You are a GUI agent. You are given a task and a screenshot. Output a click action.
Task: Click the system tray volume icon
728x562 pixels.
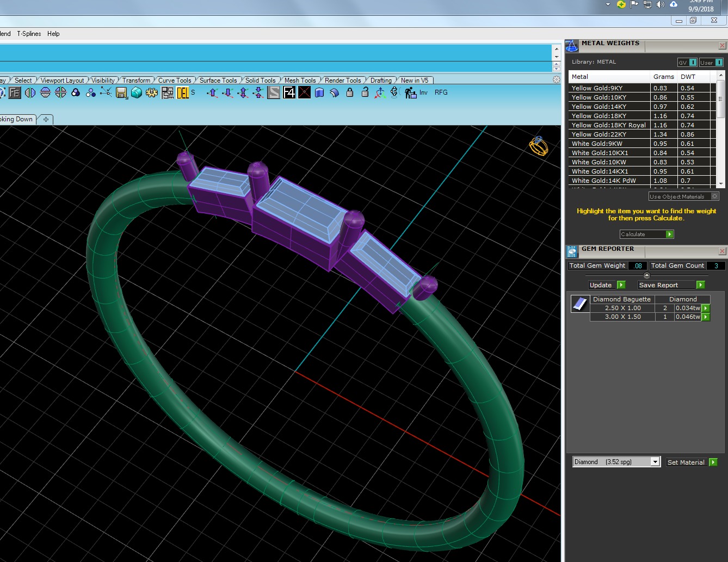click(660, 4)
